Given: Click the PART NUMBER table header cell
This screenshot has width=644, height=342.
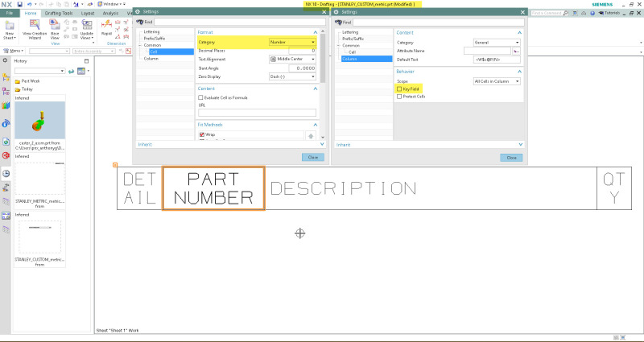Looking at the screenshot, I should tap(213, 188).
